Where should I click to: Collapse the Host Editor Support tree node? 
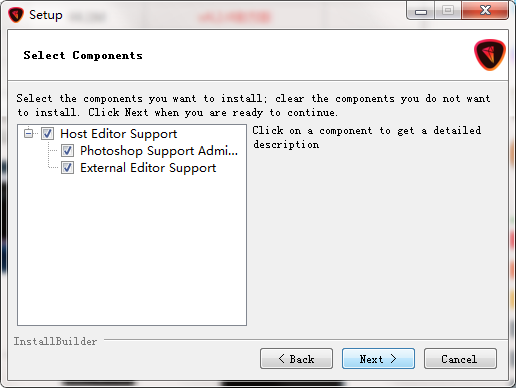[x=29, y=134]
